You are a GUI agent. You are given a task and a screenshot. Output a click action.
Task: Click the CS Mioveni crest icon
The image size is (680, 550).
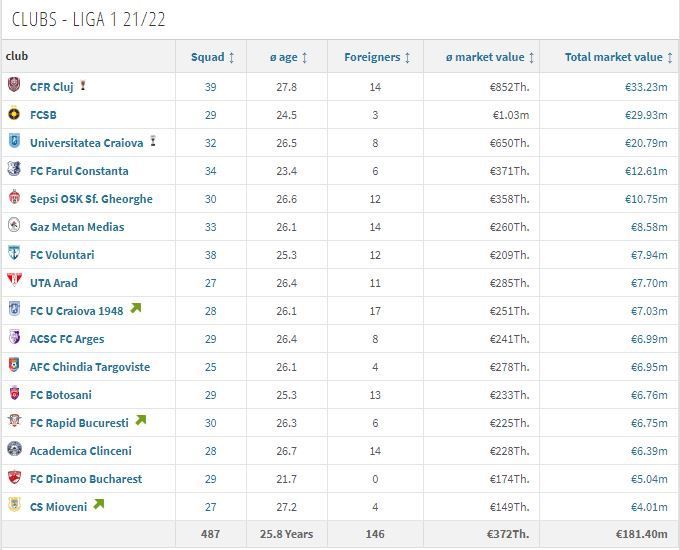[x=14, y=504]
